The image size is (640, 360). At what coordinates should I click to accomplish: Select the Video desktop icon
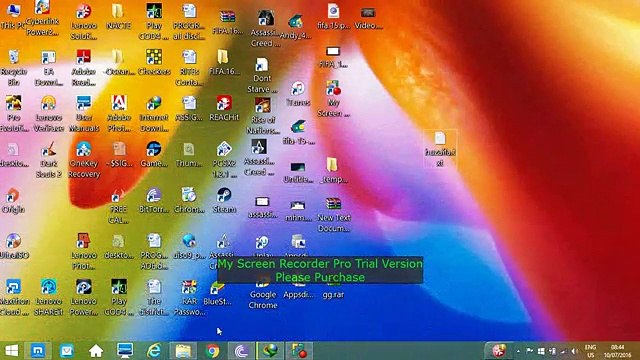tap(368, 17)
